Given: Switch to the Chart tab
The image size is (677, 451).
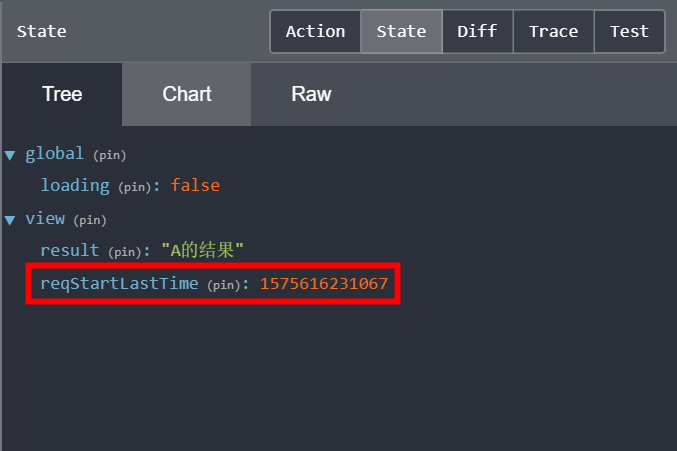Looking at the screenshot, I should 187,94.
